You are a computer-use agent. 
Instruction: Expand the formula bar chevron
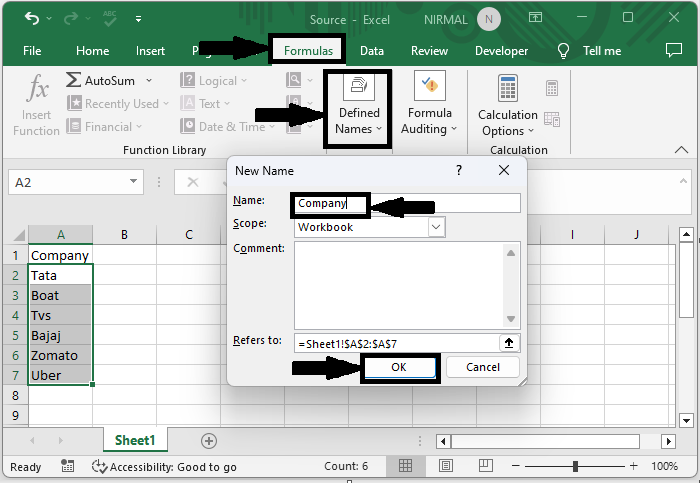pyautogui.click(x=683, y=181)
